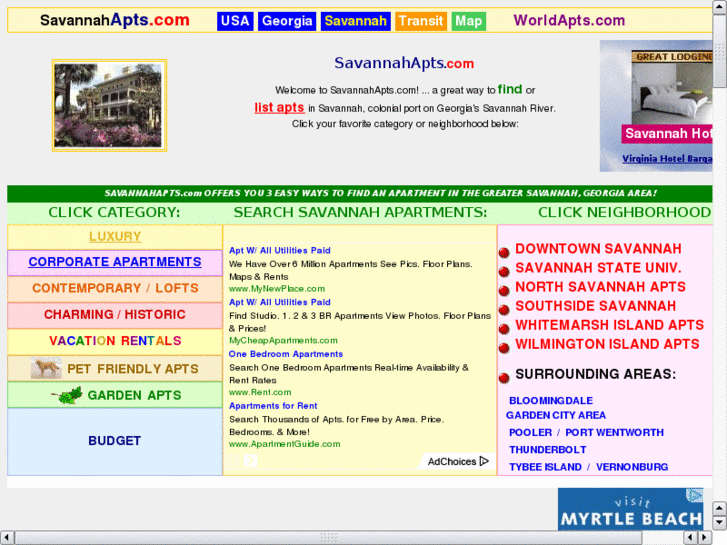The height and width of the screenshot is (545, 727).
Task: Select the Savannah navigation button
Action: click(x=356, y=21)
